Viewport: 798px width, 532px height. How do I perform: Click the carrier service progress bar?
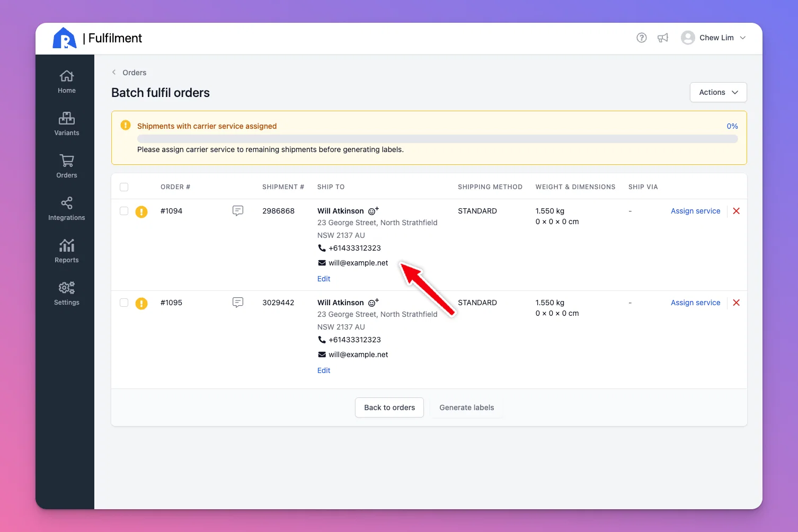pos(437,139)
